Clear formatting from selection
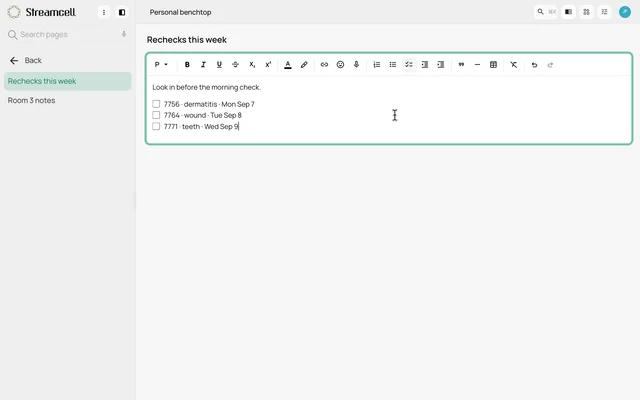The height and width of the screenshot is (400, 640). [513, 64]
